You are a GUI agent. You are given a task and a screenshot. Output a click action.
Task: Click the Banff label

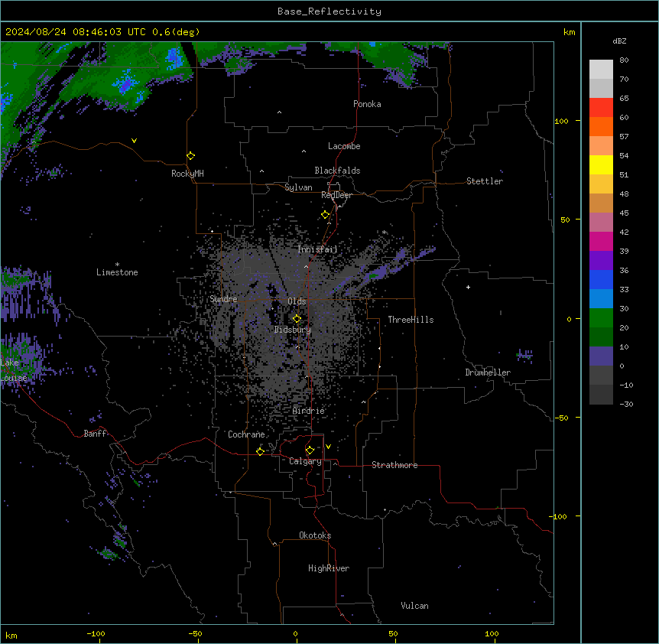95,434
